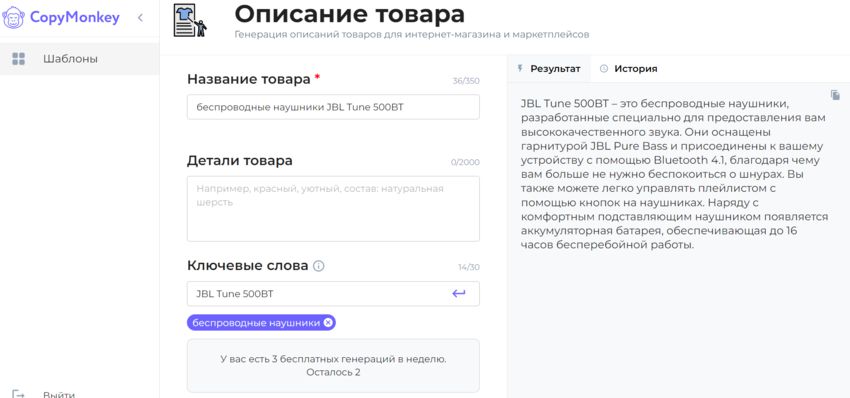850x398 pixels.
Task: Focus the Название товара input field
Action: pos(333,107)
